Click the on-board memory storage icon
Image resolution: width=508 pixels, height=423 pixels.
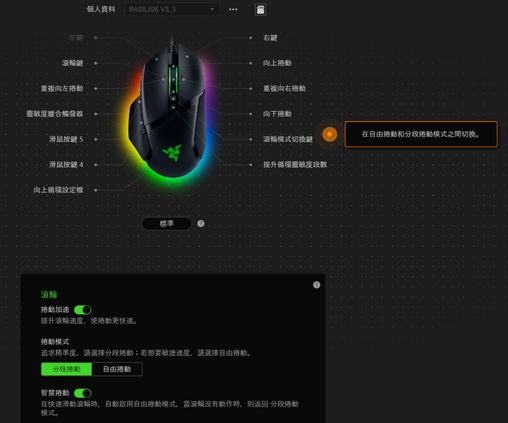click(x=260, y=10)
